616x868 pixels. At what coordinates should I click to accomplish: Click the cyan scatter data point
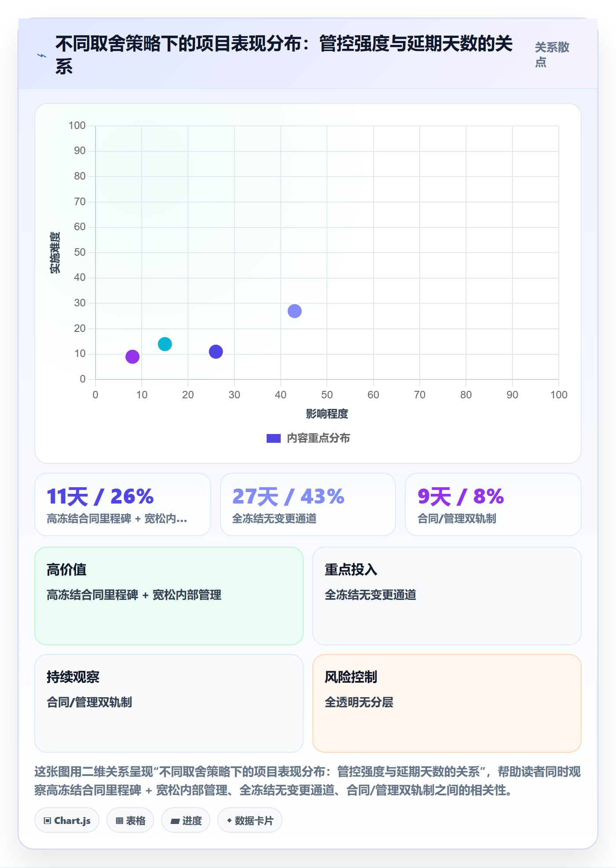(165, 344)
